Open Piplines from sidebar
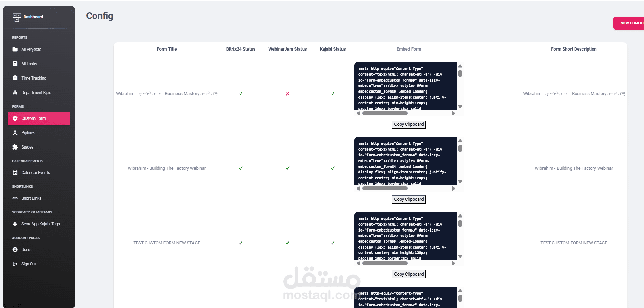The image size is (644, 308). [x=39, y=133]
